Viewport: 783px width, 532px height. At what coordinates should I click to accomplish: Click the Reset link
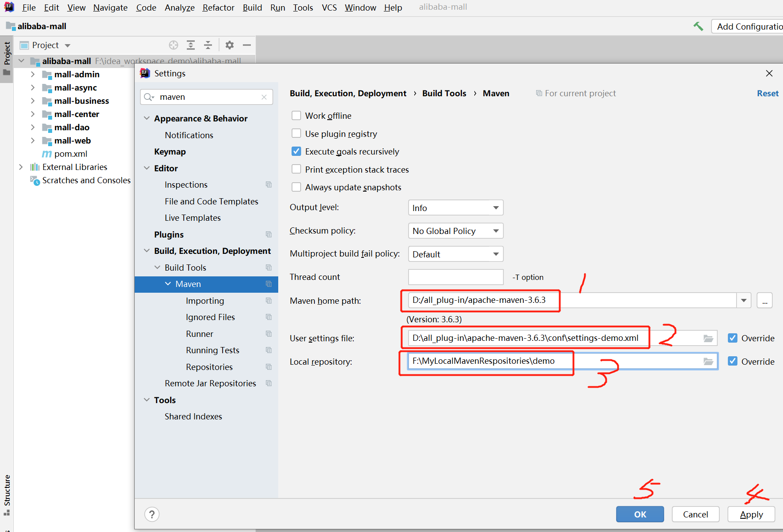[768, 93]
